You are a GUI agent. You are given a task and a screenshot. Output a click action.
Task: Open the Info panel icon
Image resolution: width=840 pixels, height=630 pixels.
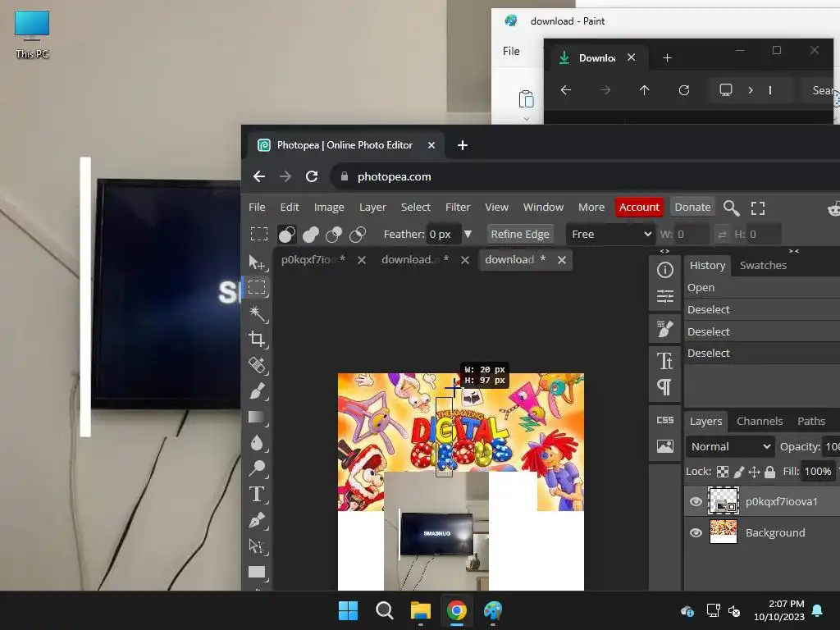pos(664,270)
